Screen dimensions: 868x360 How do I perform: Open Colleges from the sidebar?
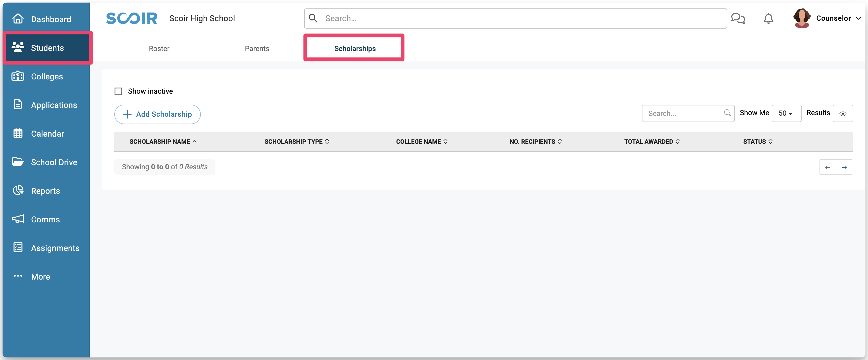coord(46,77)
